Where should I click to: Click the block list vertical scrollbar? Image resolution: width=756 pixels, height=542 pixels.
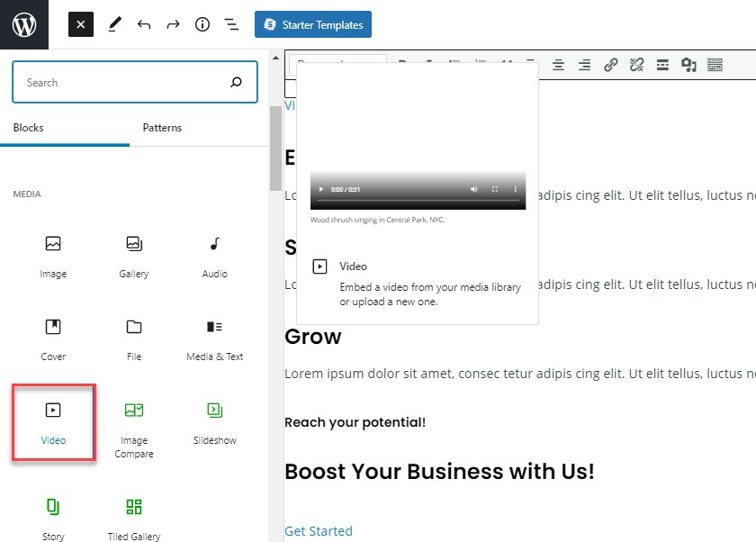275,149
